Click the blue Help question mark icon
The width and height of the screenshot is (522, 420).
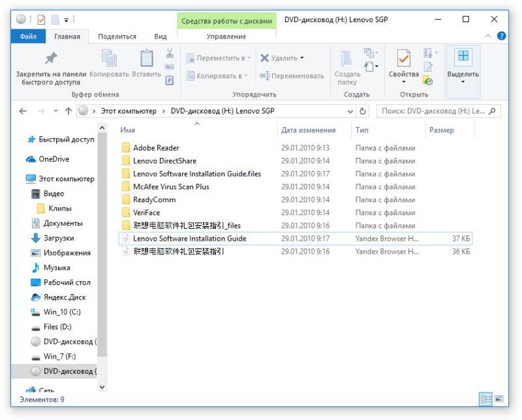[501, 36]
